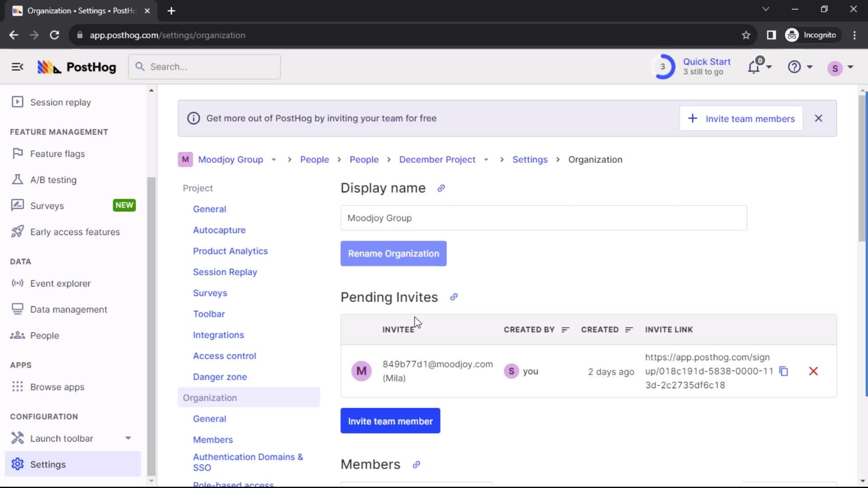Dismiss the invite team banner
Screen dimensions: 868x488
818,118
